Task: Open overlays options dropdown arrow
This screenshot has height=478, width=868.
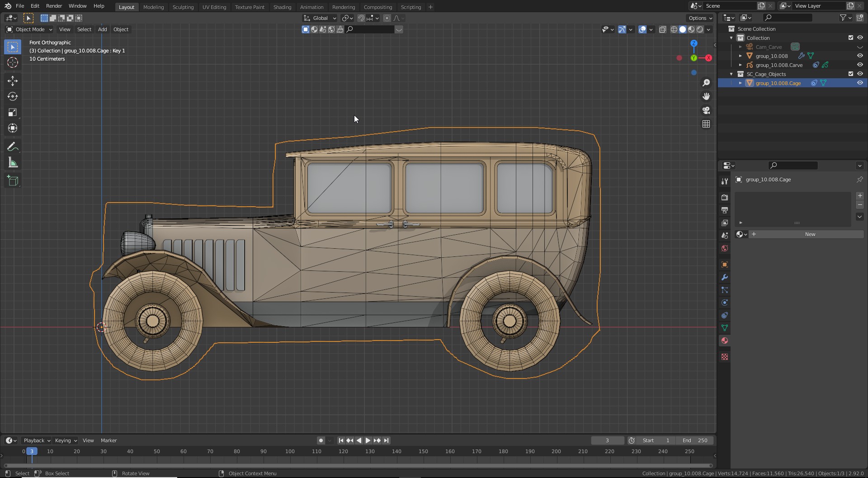Action: pos(651,29)
